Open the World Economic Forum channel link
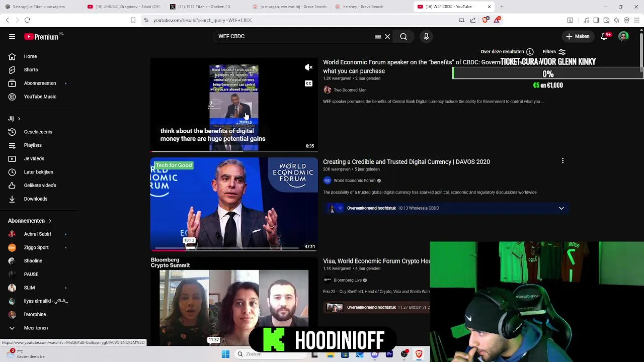This screenshot has width=644, height=362. (354, 180)
